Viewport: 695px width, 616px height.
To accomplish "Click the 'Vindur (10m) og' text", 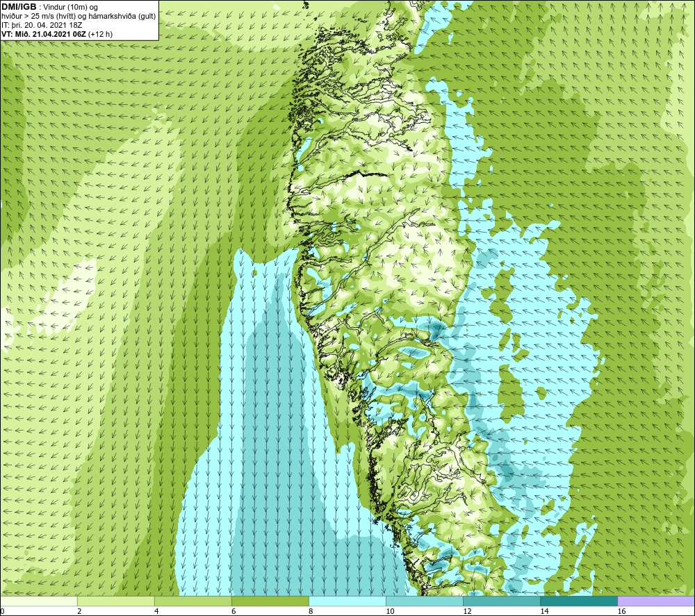I will pyautogui.click(x=71, y=8).
